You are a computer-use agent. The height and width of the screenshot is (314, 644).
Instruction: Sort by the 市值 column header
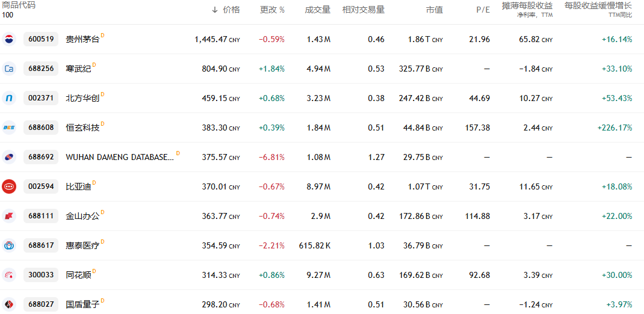435,10
